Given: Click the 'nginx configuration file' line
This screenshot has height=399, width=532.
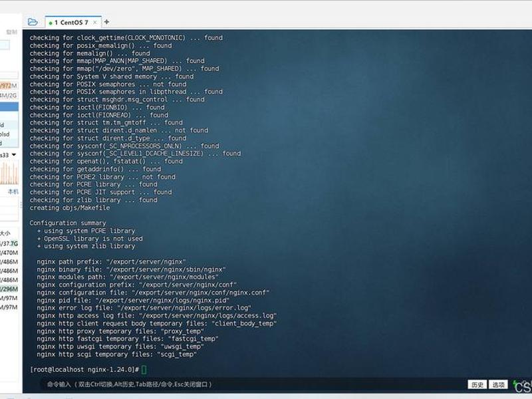Looking at the screenshot, I should (153, 293).
